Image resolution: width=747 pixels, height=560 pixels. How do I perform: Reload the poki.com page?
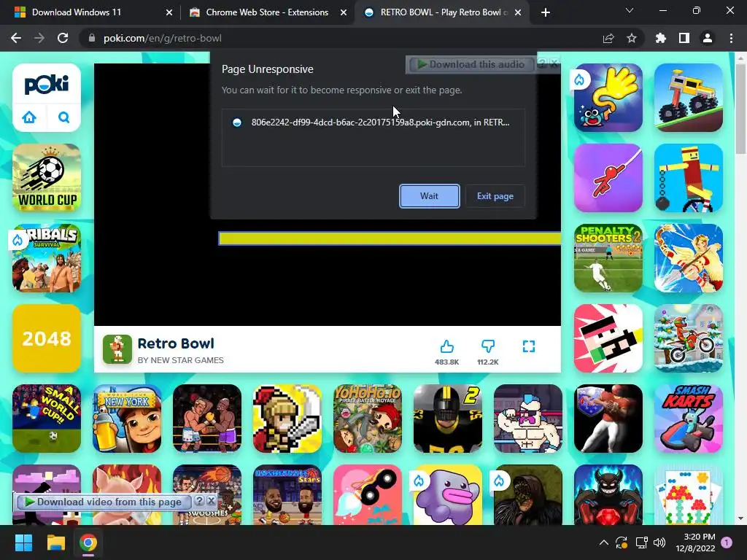63,38
